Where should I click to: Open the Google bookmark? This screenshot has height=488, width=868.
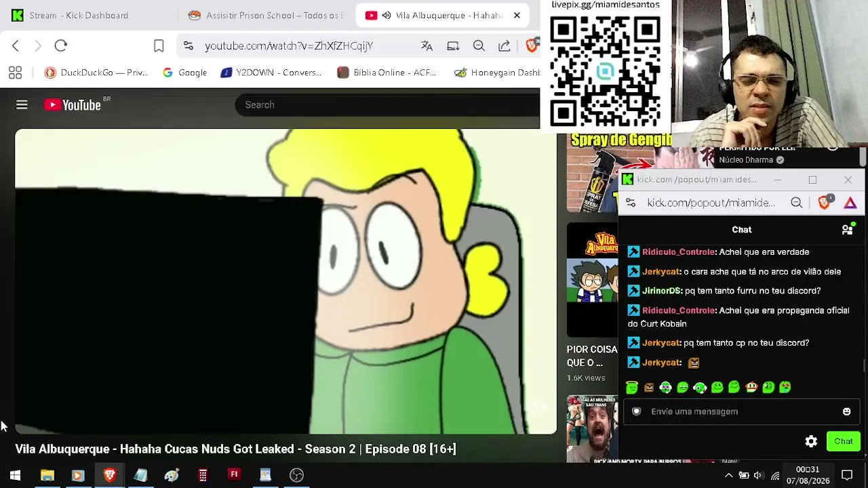click(184, 73)
